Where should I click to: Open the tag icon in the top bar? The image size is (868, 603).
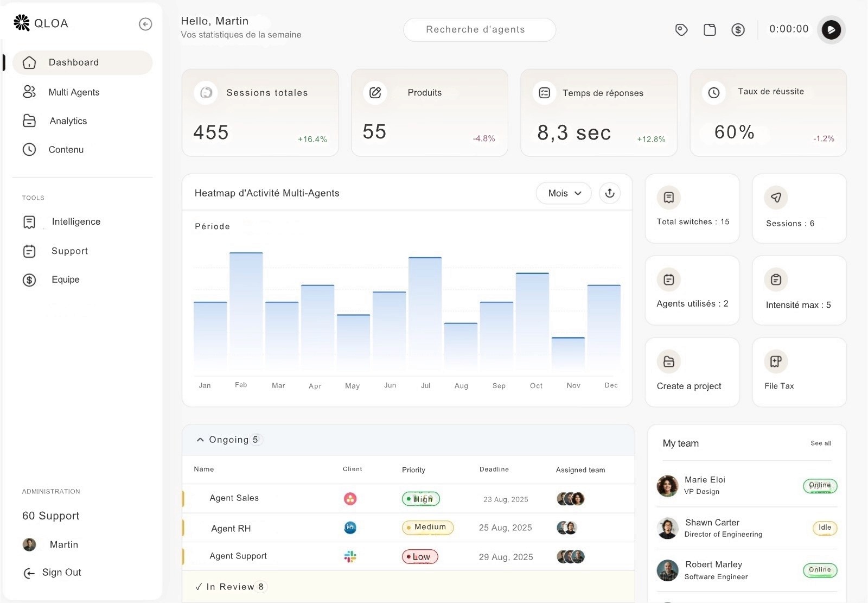point(681,30)
